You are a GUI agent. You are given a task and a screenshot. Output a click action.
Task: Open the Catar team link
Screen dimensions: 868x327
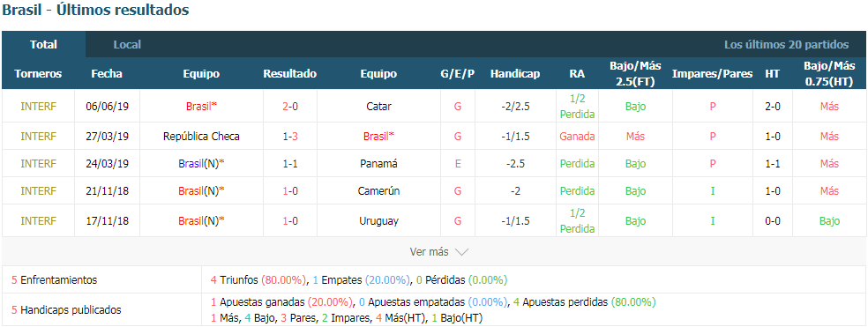click(x=378, y=107)
